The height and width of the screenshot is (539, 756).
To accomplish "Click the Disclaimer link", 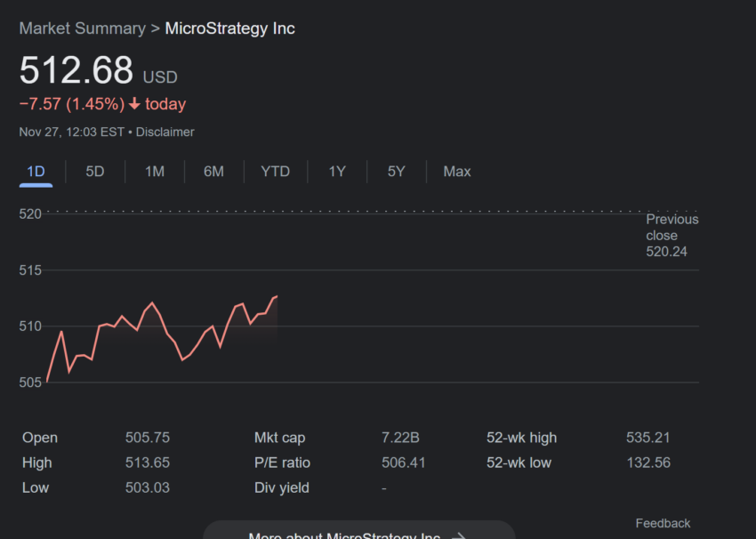I will coord(165,133).
